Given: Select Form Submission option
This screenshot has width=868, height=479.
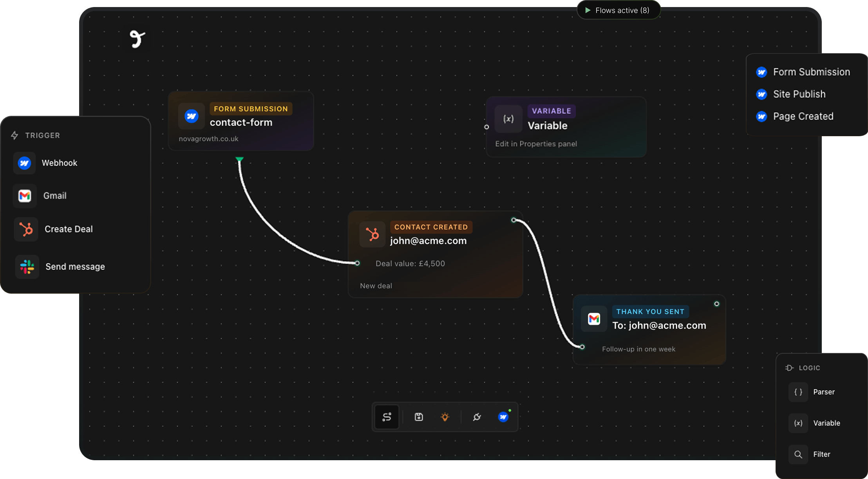Looking at the screenshot, I should (x=811, y=72).
